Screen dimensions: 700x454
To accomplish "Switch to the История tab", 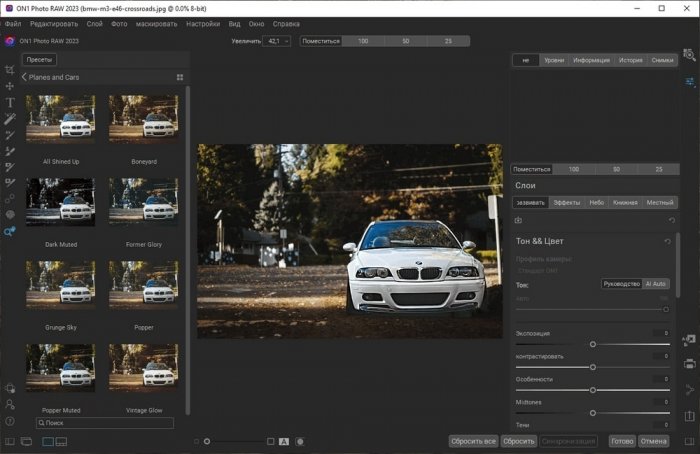I will pyautogui.click(x=630, y=60).
